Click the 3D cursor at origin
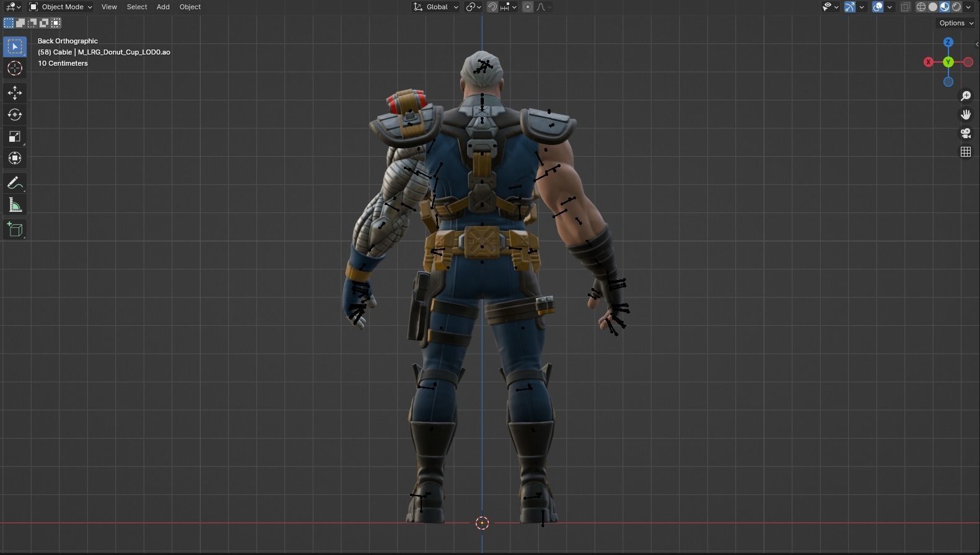This screenshot has height=555, width=980. tap(482, 523)
